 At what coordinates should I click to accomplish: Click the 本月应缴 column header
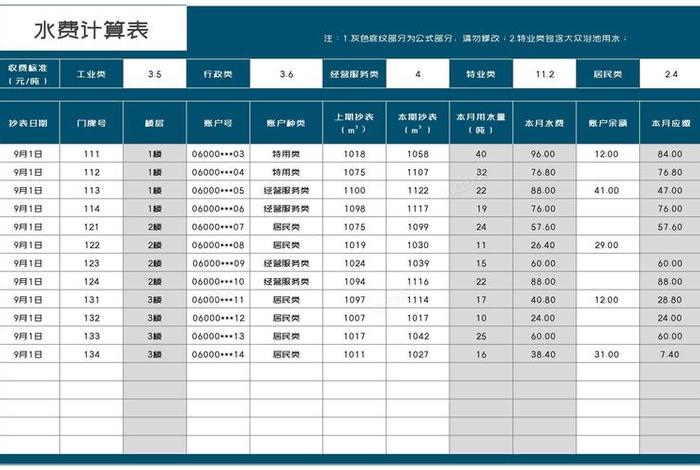point(670,123)
